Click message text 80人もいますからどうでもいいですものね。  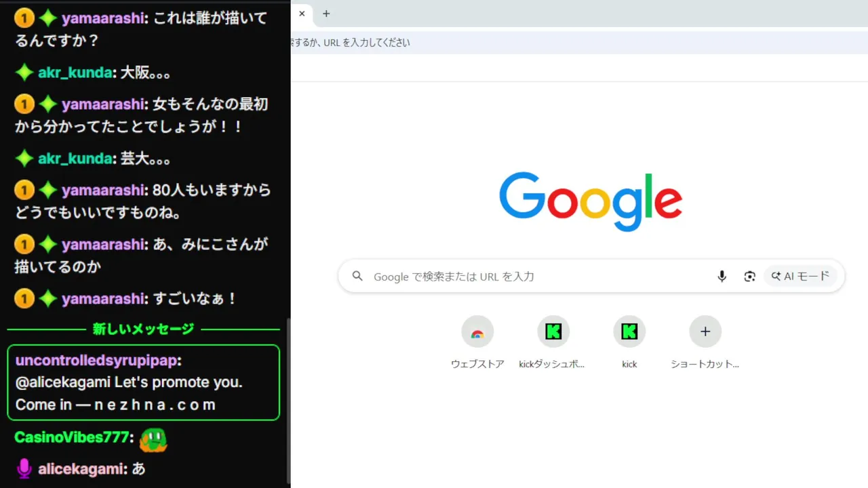[143, 202]
